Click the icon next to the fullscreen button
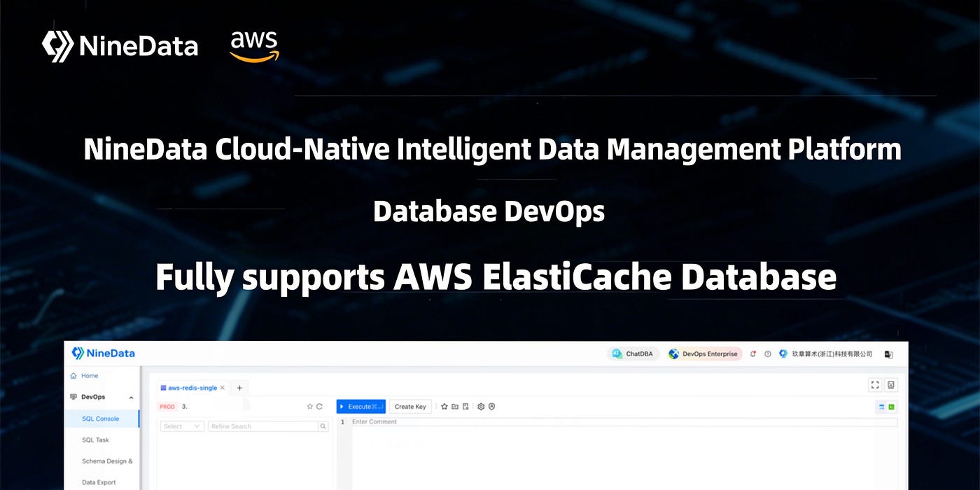980x490 pixels. (891, 385)
